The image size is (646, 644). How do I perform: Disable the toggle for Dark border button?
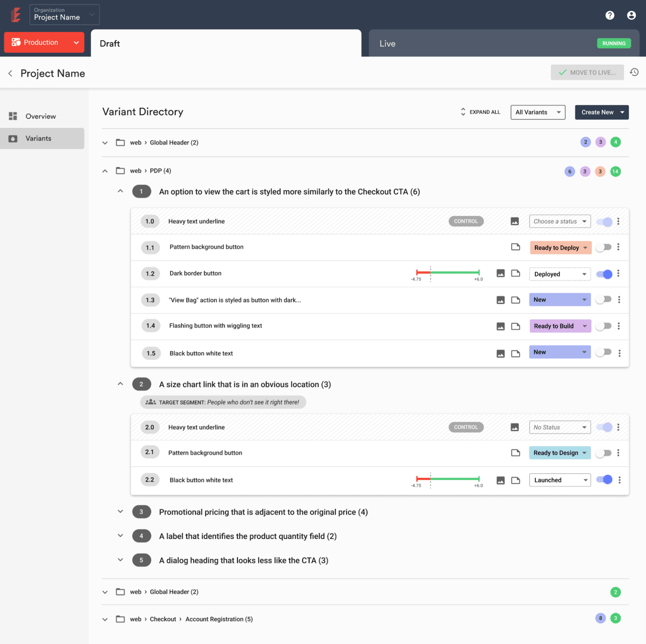pos(604,274)
